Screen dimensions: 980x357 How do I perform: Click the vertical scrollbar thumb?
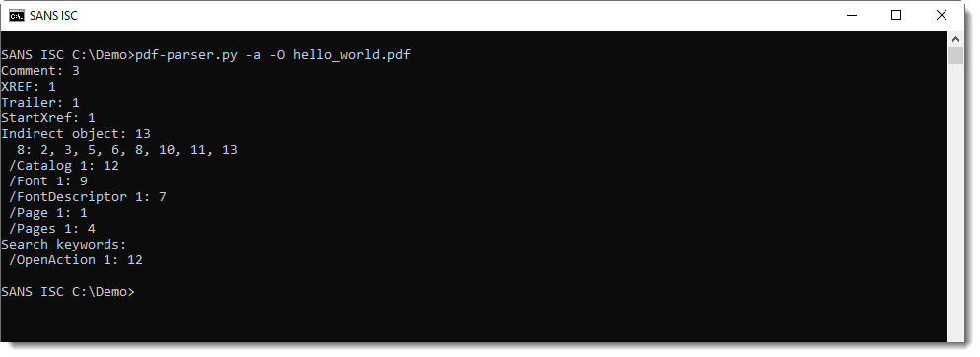pos(955,55)
